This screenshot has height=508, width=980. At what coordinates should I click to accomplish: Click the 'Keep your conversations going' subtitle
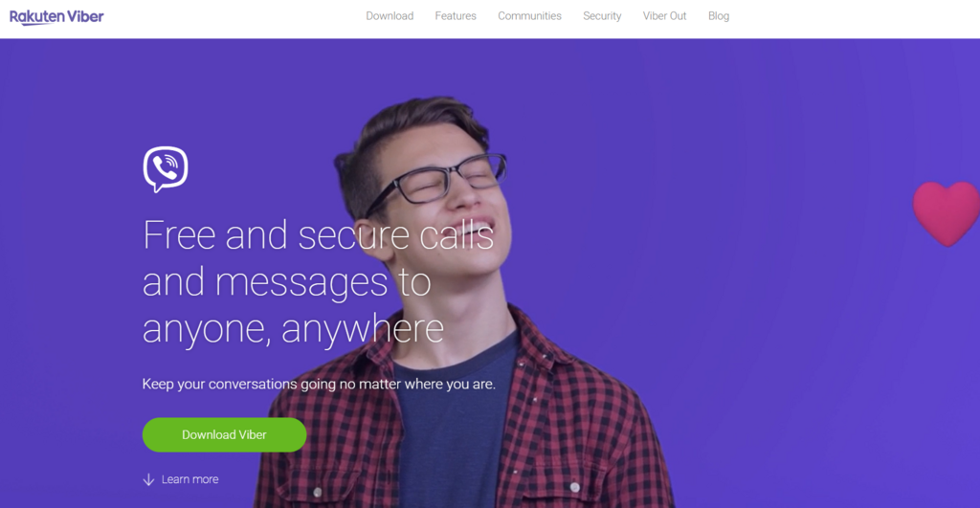click(x=319, y=384)
